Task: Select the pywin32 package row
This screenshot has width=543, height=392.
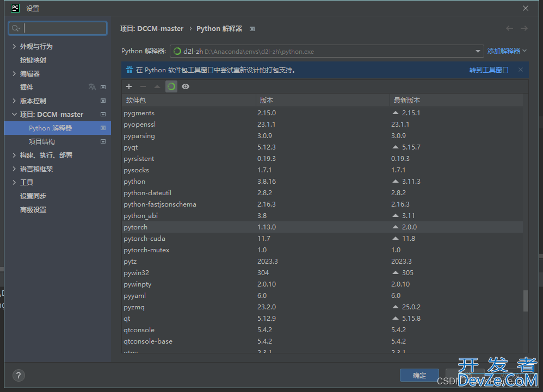Action: (323, 272)
